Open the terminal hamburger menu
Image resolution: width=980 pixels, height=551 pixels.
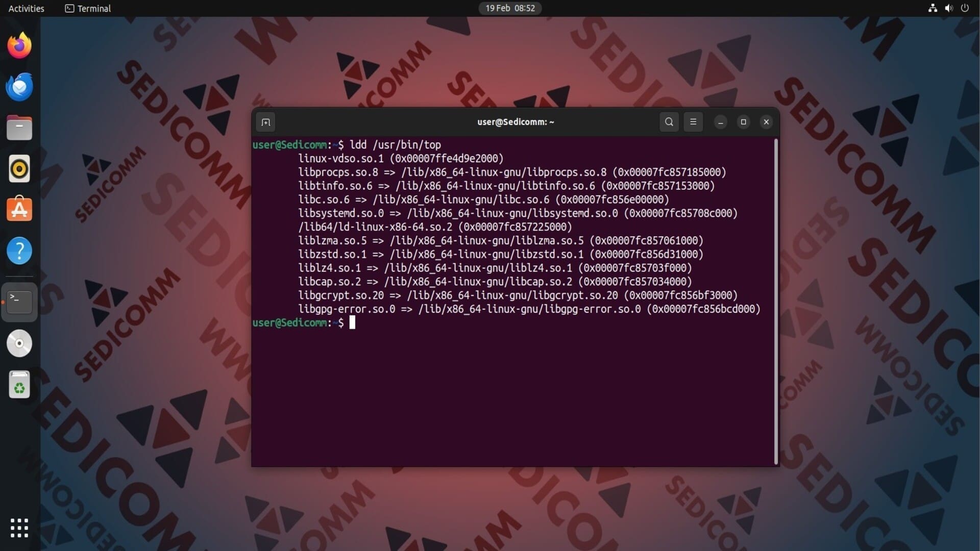(693, 122)
